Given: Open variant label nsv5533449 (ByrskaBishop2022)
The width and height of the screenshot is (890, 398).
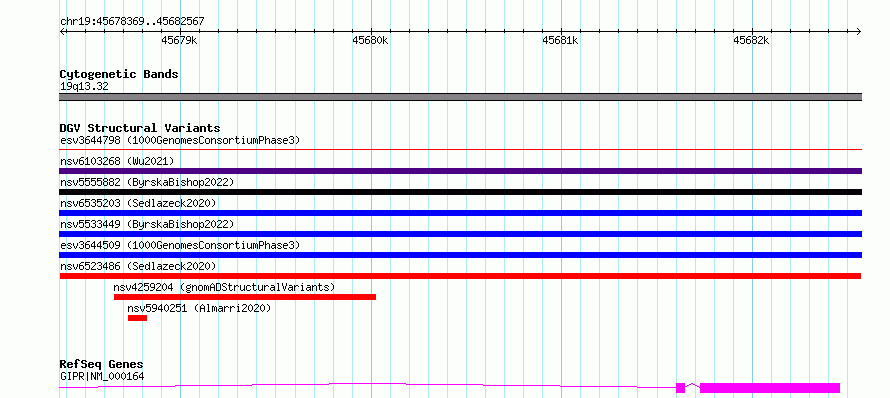Looking at the screenshot, I should (x=147, y=224).
